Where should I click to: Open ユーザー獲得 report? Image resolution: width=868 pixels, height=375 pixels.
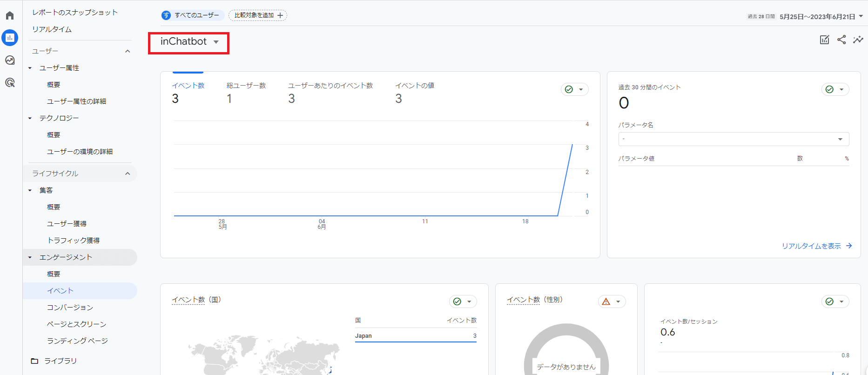67,224
